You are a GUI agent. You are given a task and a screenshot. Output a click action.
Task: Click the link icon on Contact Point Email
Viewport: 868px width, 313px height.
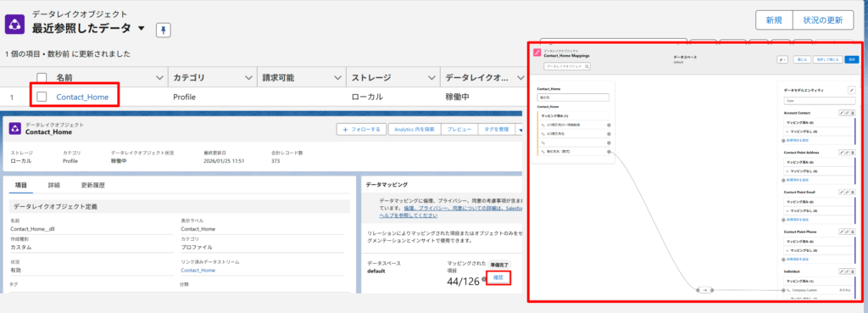pos(847,192)
